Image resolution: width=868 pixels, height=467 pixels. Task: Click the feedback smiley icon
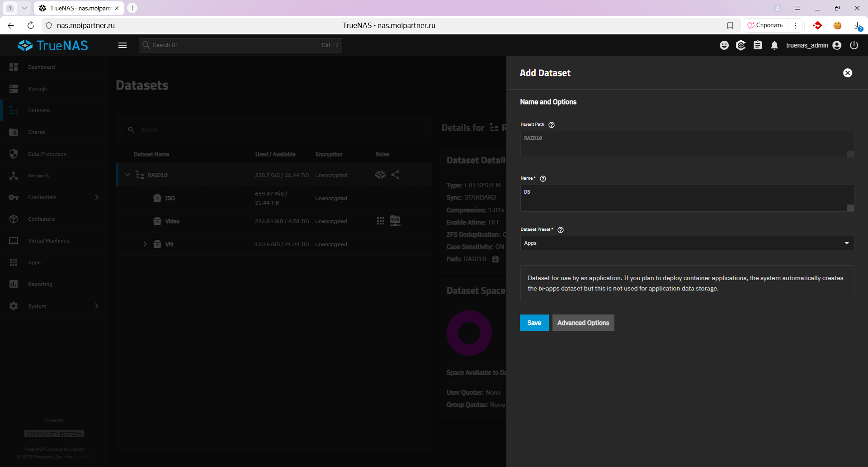pyautogui.click(x=724, y=45)
